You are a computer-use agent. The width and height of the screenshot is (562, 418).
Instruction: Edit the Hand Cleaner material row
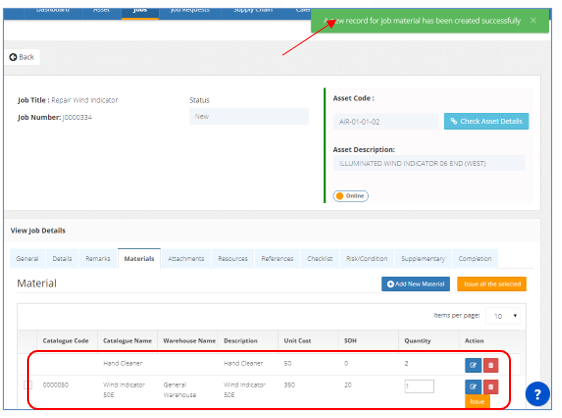[473, 365]
